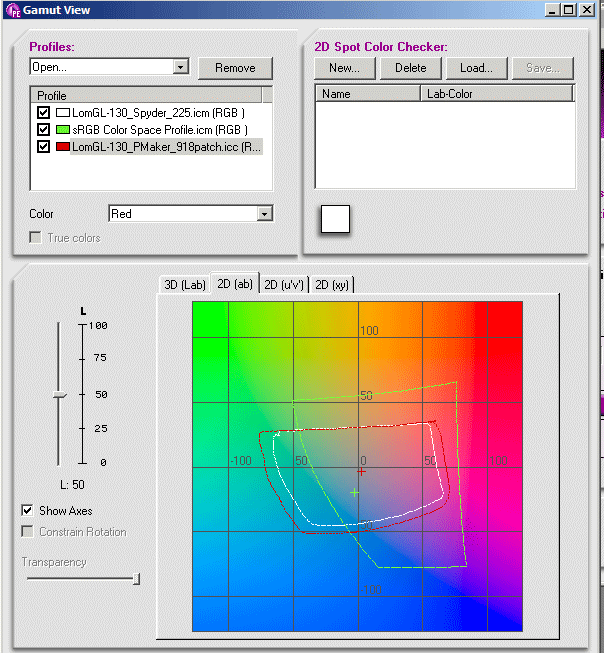Click the white spot color preview box
This screenshot has width=604, height=653.
(x=335, y=219)
